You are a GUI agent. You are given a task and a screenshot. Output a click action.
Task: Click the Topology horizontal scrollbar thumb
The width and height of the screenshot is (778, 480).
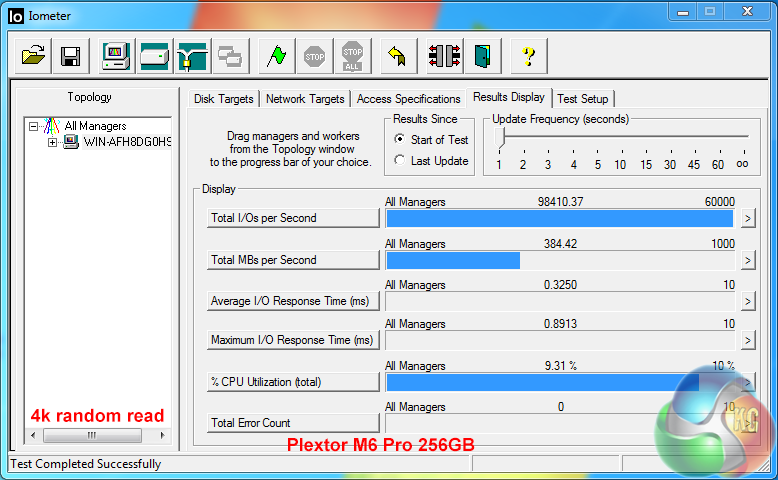[x=92, y=435]
